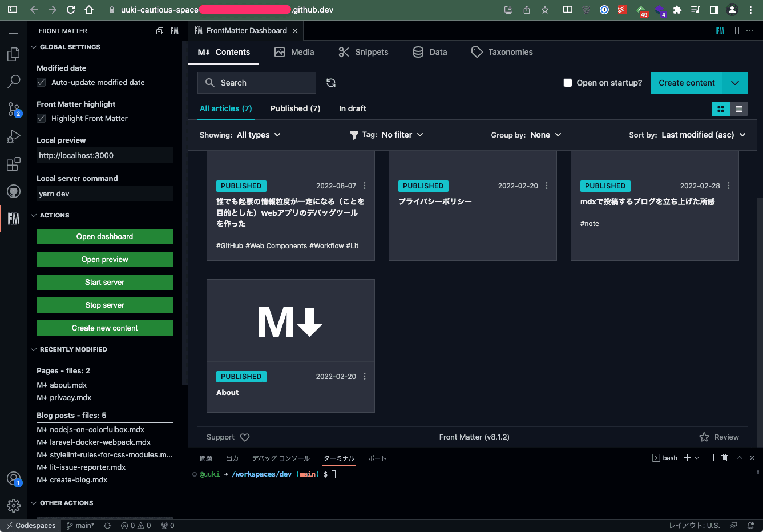
Task: Click the Open preview button
Action: tap(104, 259)
